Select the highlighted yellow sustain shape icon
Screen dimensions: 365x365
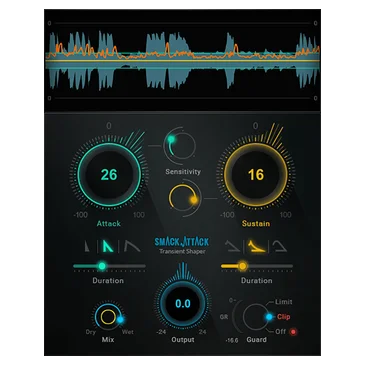256,247
